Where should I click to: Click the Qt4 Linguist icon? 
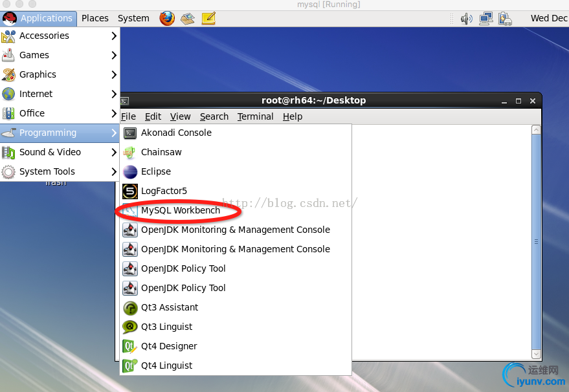coord(130,366)
